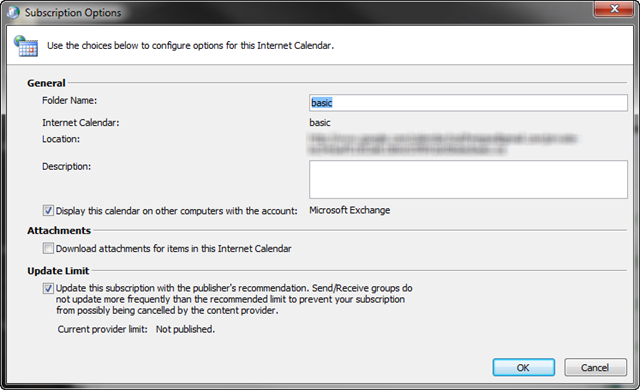Viewport: 640px width, 390px height.
Task: Close the Subscription Options dialog with X
Action: [x=614, y=9]
